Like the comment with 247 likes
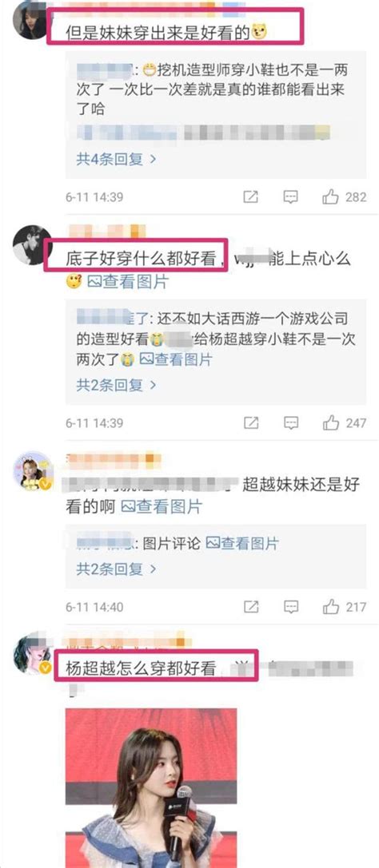This screenshot has height=868, width=379. [x=331, y=423]
